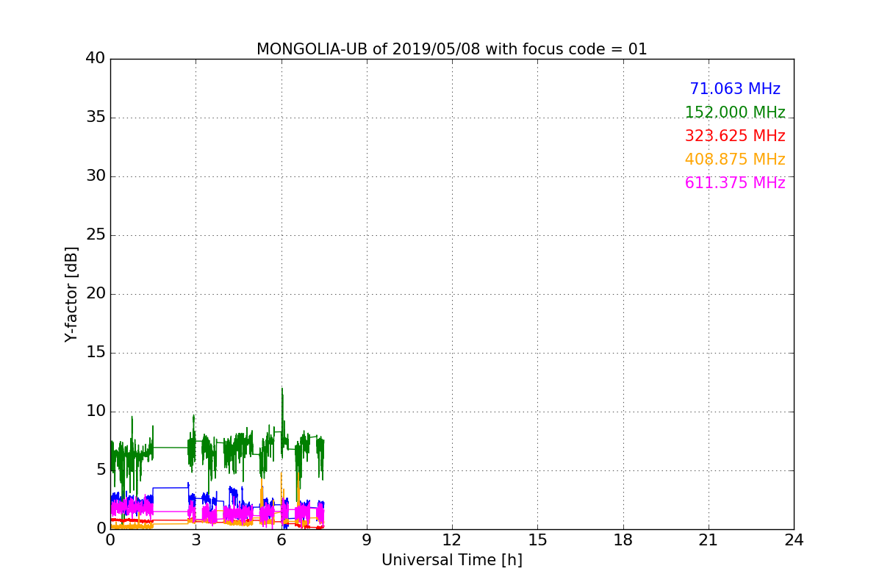Select the 408.875 MHz legend label
The height and width of the screenshot is (588, 882).
point(735,159)
